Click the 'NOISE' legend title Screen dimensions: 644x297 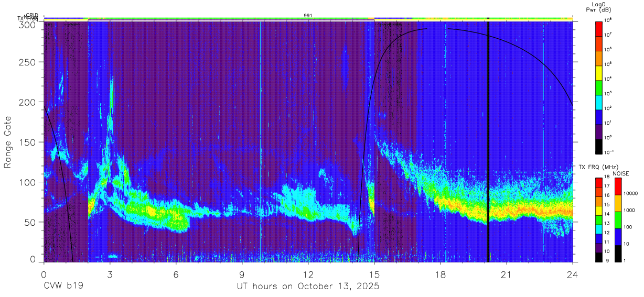click(x=620, y=173)
